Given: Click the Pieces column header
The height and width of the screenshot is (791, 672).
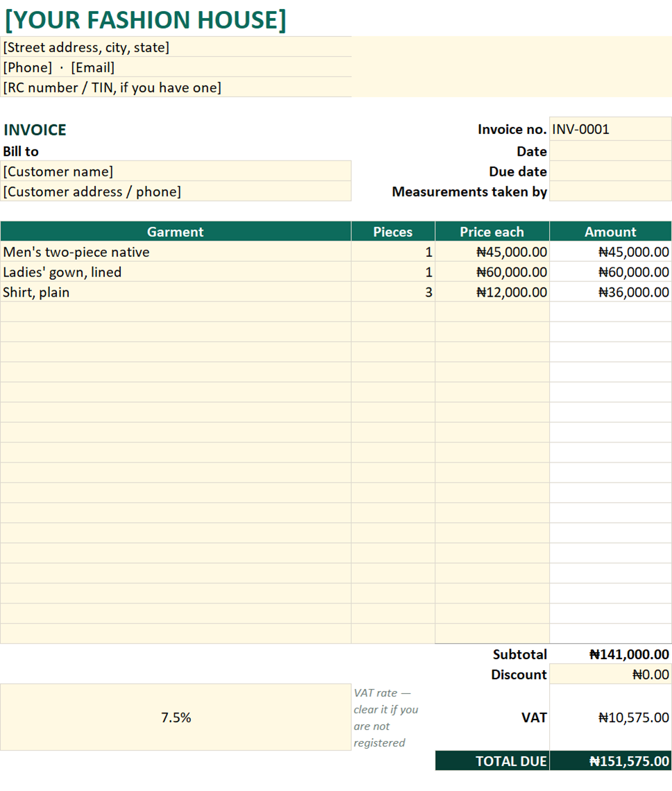Looking at the screenshot, I should (393, 231).
